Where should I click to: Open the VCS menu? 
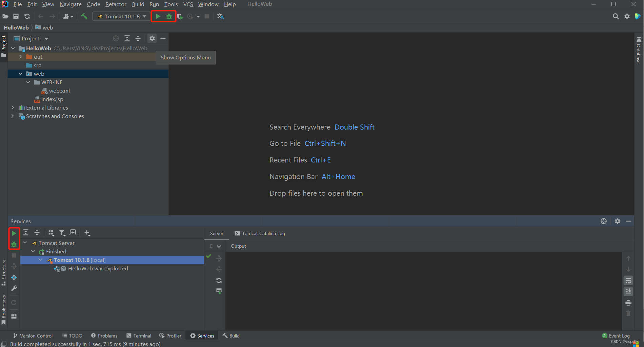coord(188,4)
